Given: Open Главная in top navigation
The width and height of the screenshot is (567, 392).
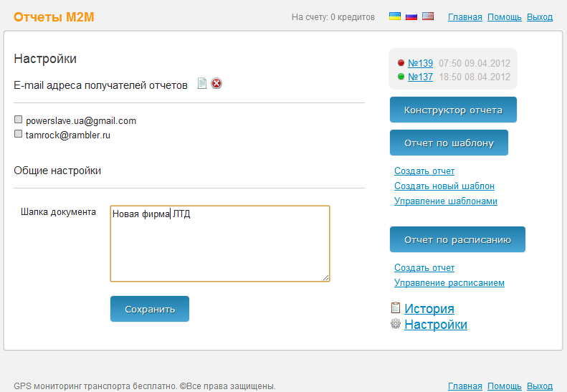Looking at the screenshot, I should tap(464, 16).
